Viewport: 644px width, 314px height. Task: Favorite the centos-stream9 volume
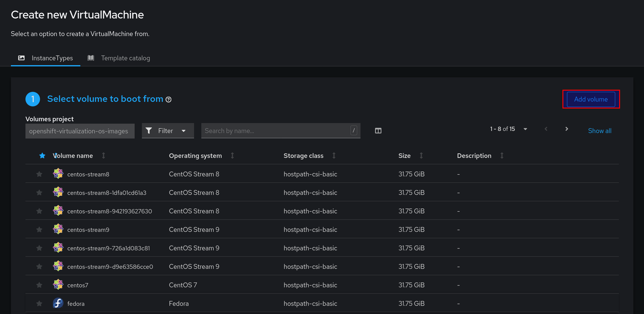[x=39, y=229]
